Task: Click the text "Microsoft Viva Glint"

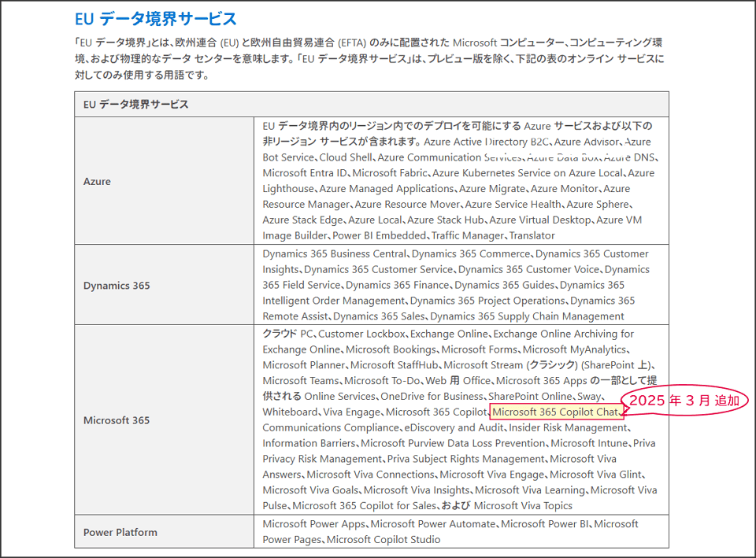Action: (596, 474)
